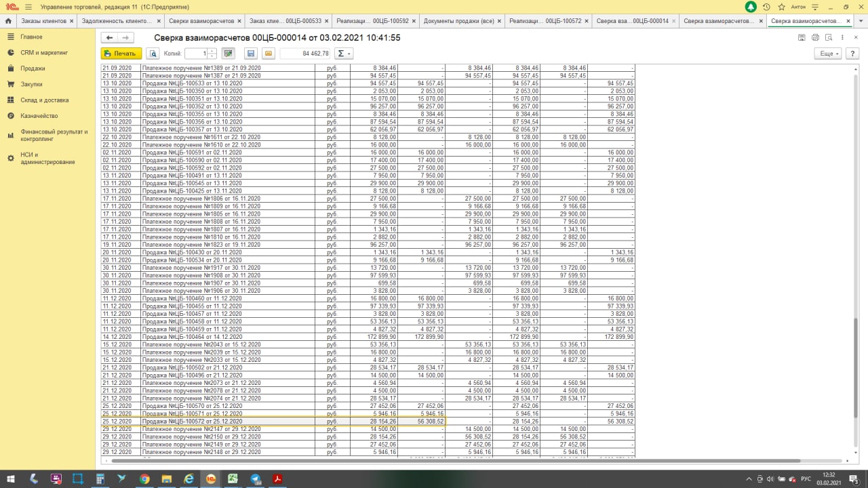This screenshot has height=488, width=868.
Task: Save document with the floppy disk icon
Action: click(251, 53)
